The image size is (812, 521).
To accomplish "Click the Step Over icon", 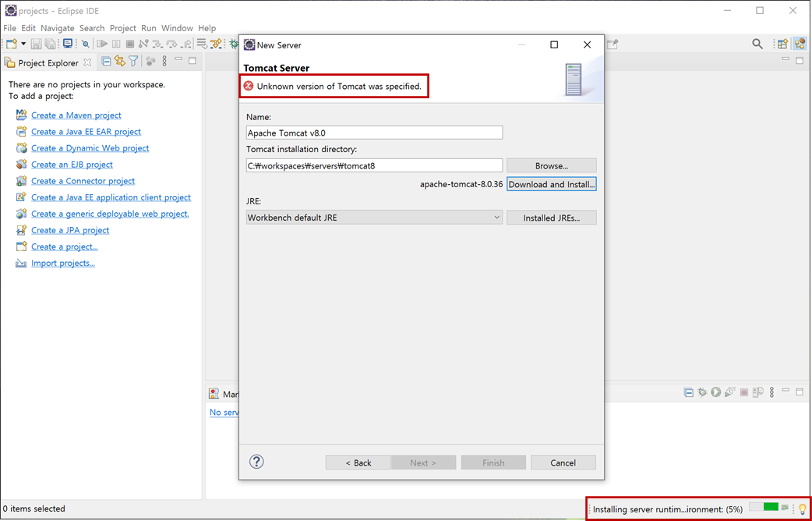I will (x=172, y=44).
